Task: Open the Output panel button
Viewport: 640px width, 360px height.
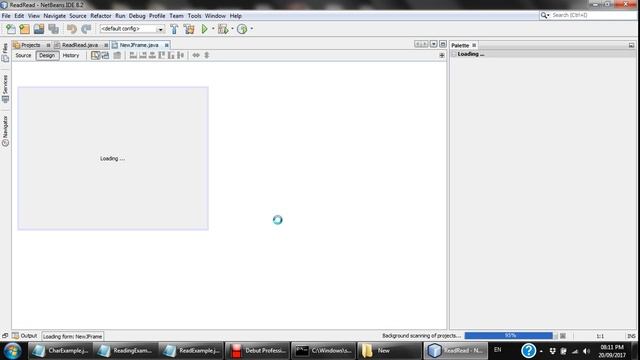Action: [x=24, y=336]
